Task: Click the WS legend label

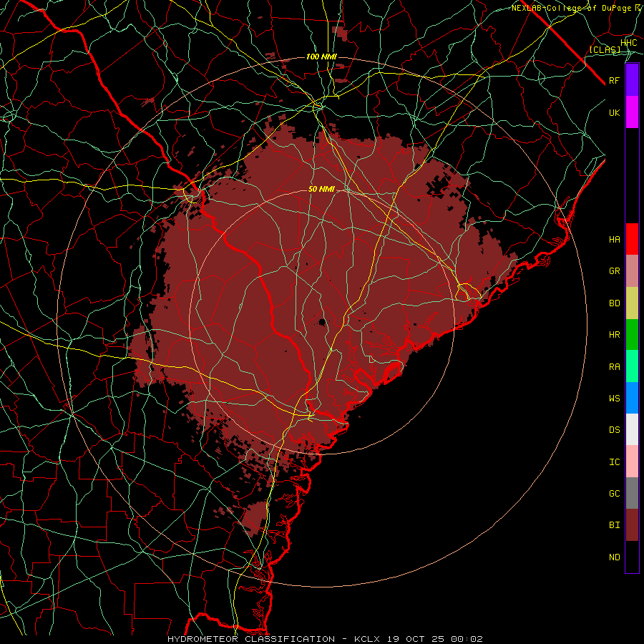Action: (x=615, y=399)
